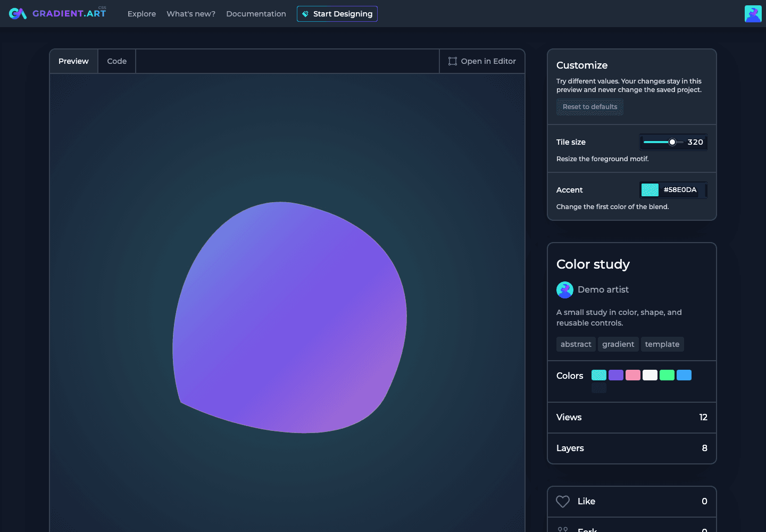
Task: Select the white swatch in Colors
Action: 650,375
